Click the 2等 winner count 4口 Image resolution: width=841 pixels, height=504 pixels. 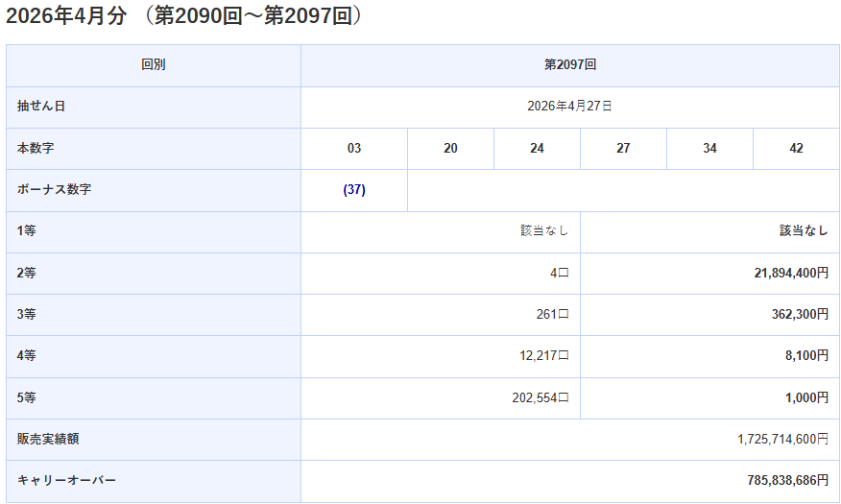pyautogui.click(x=559, y=274)
